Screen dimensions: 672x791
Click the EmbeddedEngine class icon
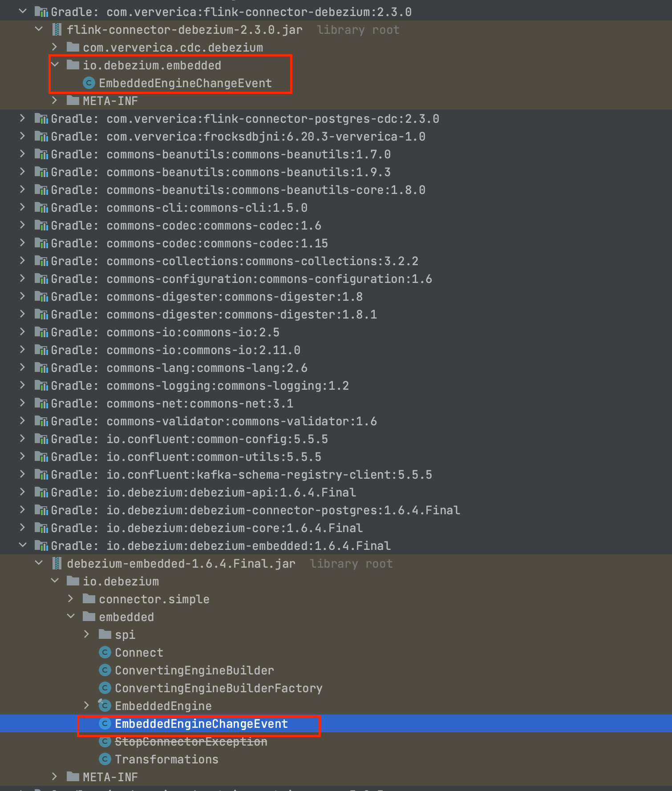pyautogui.click(x=105, y=706)
